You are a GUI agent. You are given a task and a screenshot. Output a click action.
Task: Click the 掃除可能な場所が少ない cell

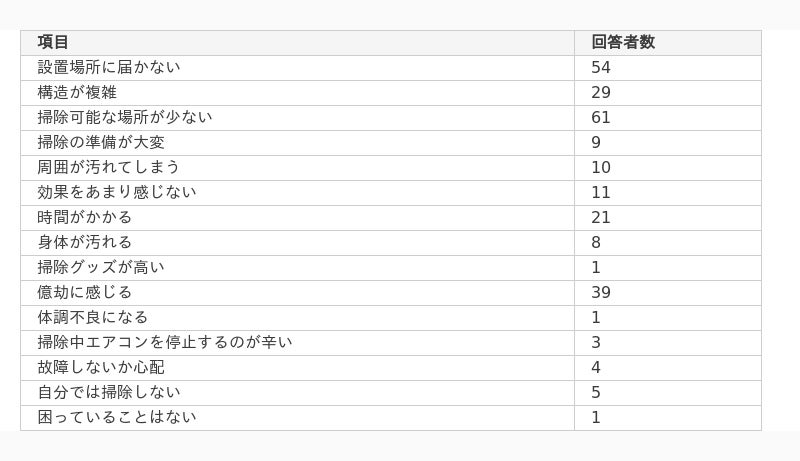pyautogui.click(x=297, y=117)
